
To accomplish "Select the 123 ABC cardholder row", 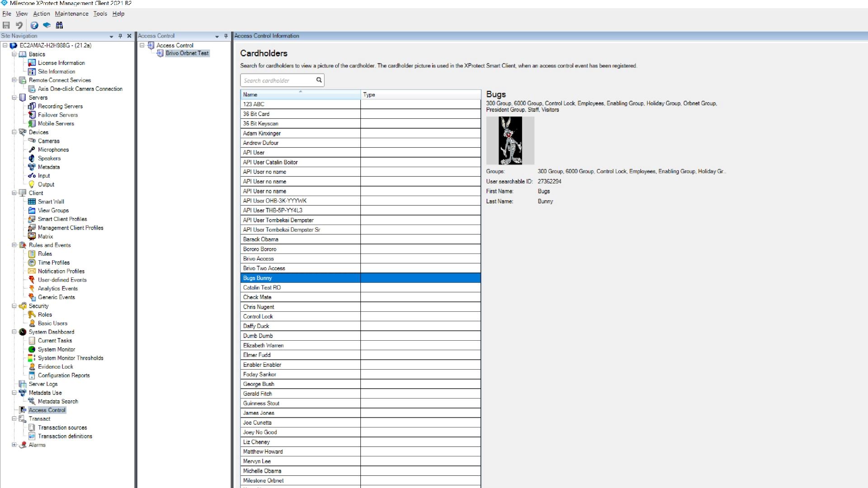I will 360,104.
